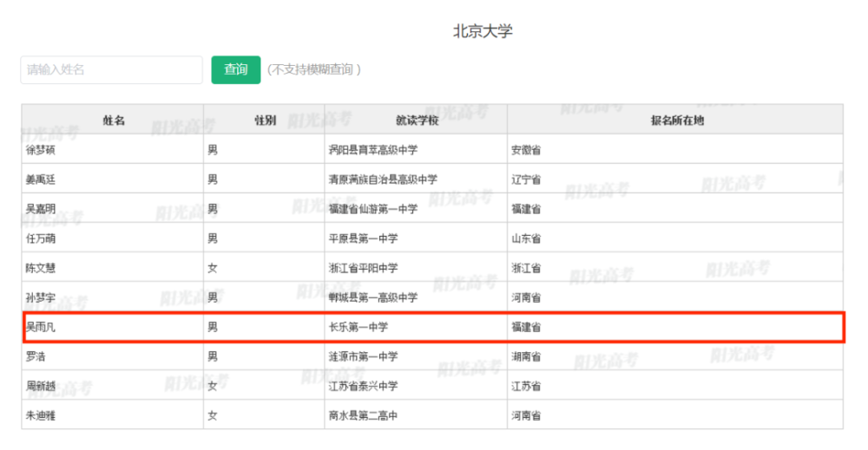Image resolution: width=868 pixels, height=450 pixels.
Task: Select the name 孙梦宇
Action: point(41,297)
